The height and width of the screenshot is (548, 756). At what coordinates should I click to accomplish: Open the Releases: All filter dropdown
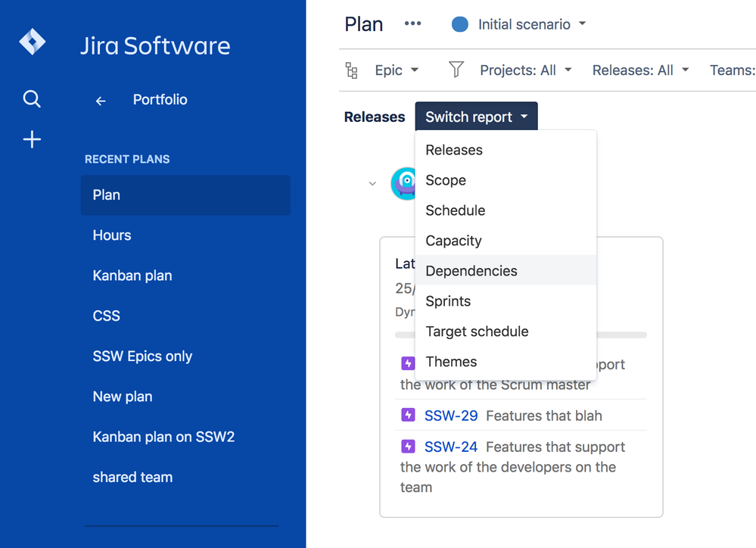[640, 70]
